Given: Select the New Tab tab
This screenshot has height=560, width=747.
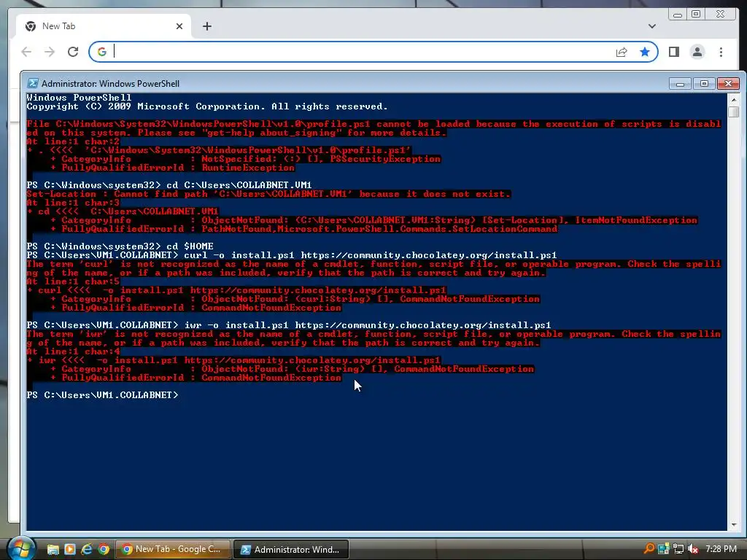Looking at the screenshot, I should click(102, 26).
